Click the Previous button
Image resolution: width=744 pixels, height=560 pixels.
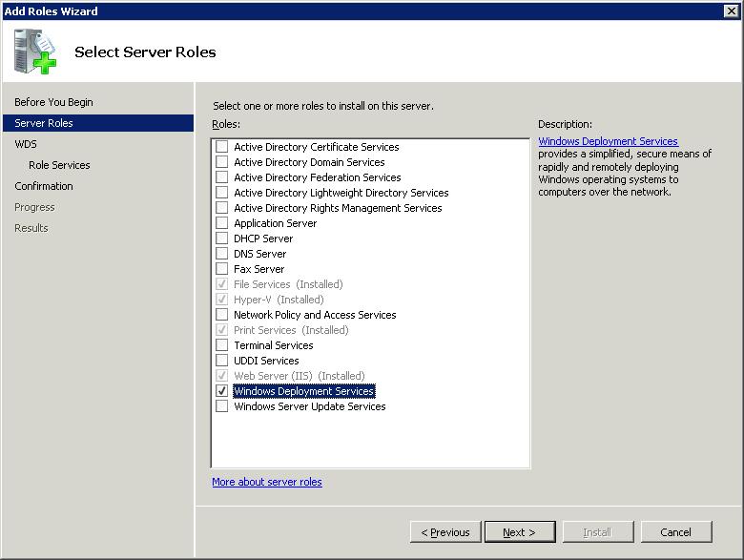[445, 532]
